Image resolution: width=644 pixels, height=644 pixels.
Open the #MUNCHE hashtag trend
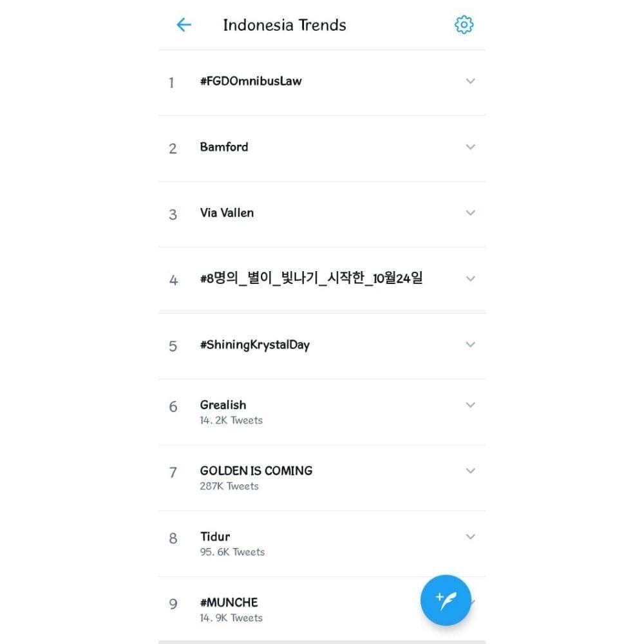(x=229, y=603)
